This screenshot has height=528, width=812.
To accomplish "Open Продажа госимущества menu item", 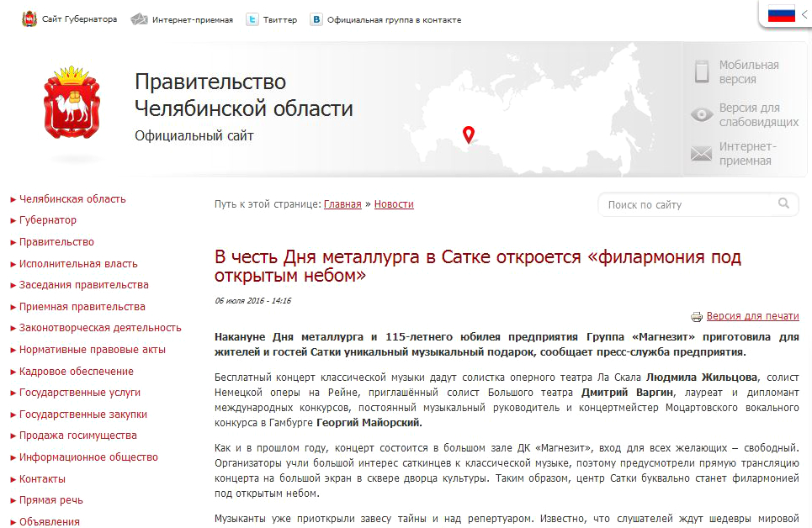I will pyautogui.click(x=77, y=436).
